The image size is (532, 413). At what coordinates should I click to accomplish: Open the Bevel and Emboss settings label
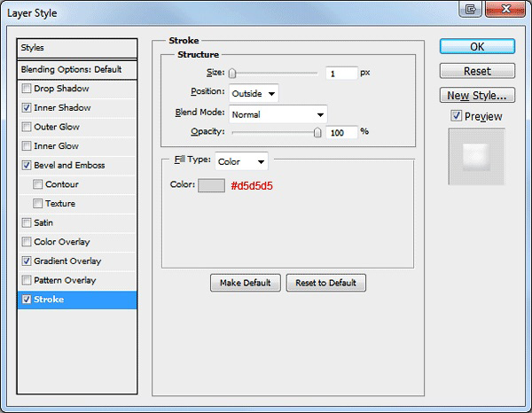[69, 165]
